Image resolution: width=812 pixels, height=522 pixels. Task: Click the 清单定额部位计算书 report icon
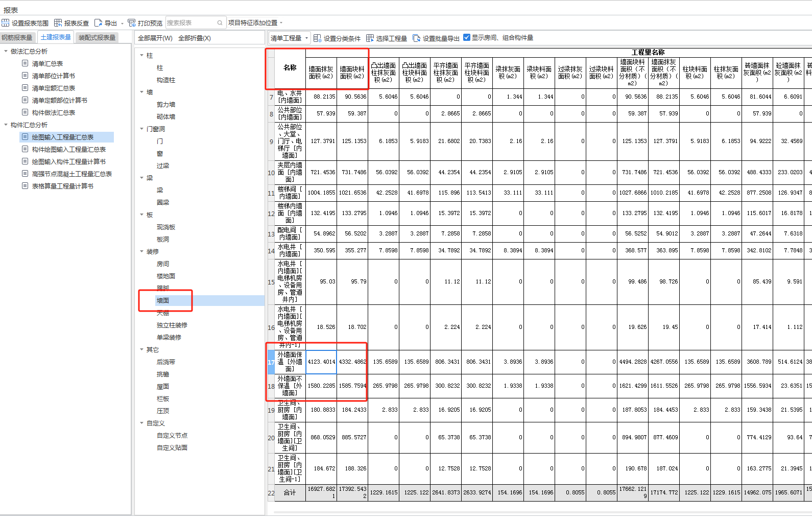[x=25, y=100]
